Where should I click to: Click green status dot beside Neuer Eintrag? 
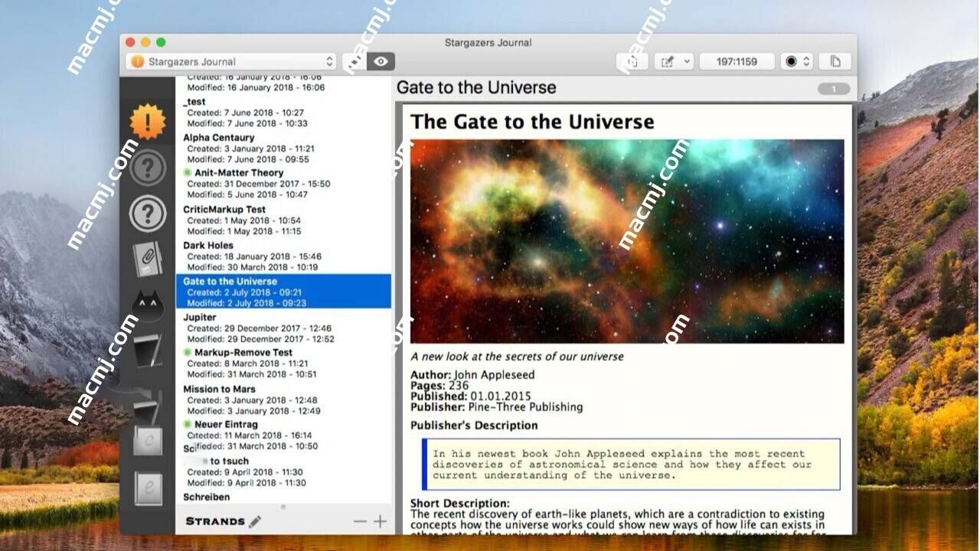188,424
